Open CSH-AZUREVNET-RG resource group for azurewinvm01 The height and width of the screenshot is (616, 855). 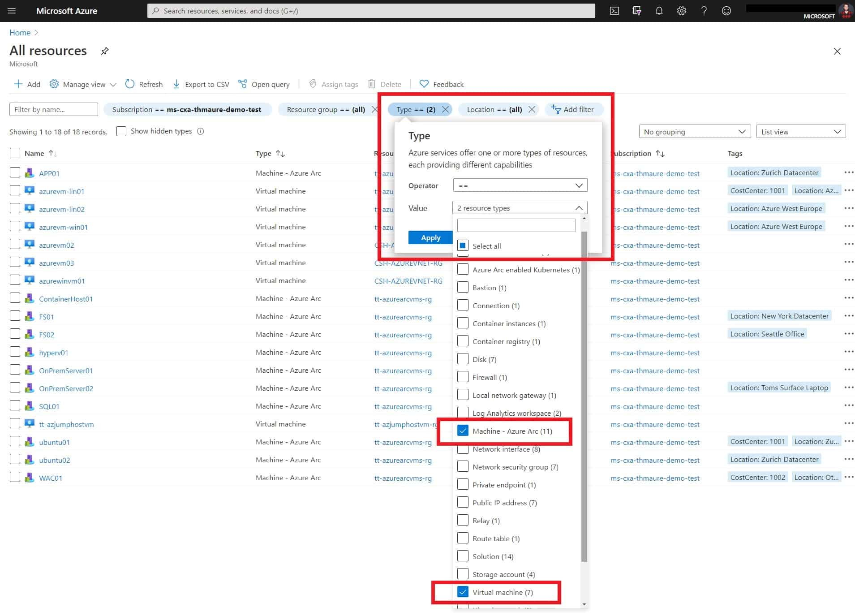[x=408, y=281]
